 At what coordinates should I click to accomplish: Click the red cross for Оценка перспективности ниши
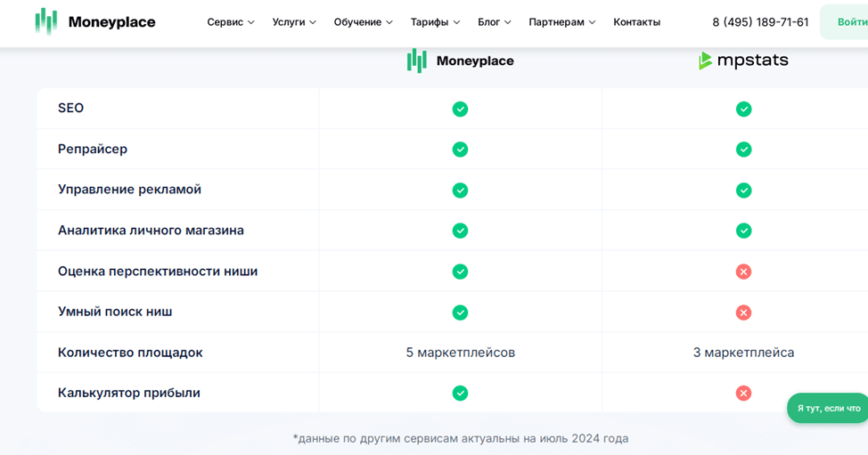tap(743, 272)
